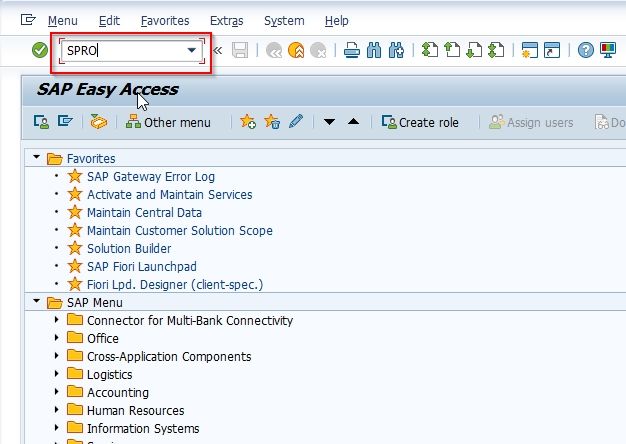This screenshot has width=626, height=444.
Task: Collapse the SAP Menu folder
Action: [x=37, y=301]
